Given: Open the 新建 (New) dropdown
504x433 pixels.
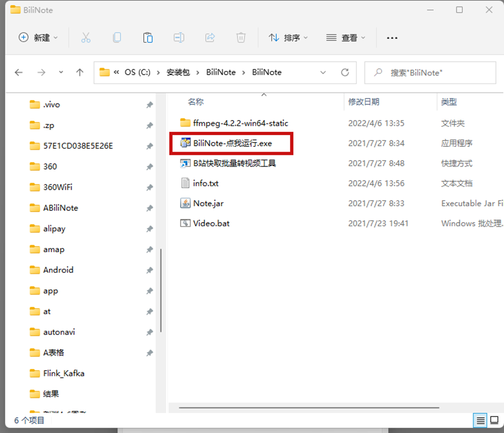Looking at the screenshot, I should click(38, 38).
